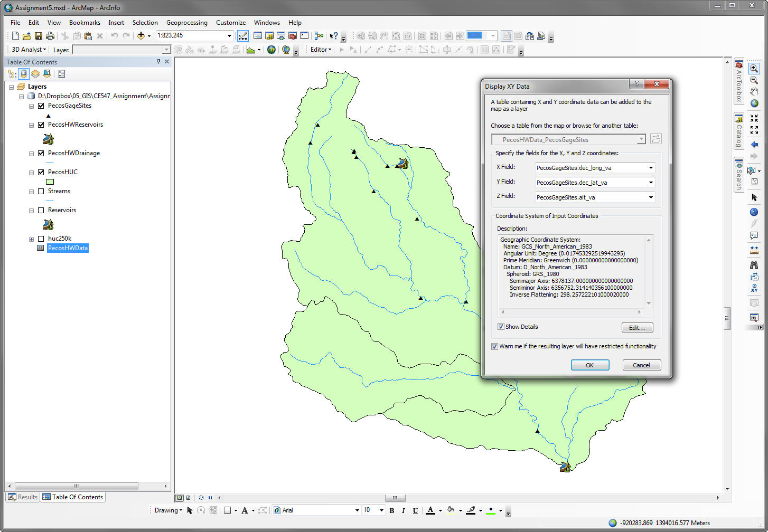
Task: Switch to the Results tab
Action: coord(23,497)
